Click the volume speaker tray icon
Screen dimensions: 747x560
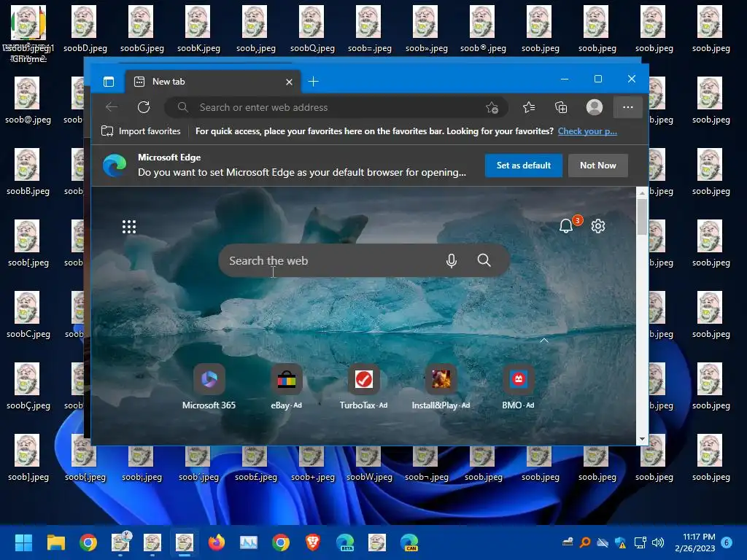658,542
